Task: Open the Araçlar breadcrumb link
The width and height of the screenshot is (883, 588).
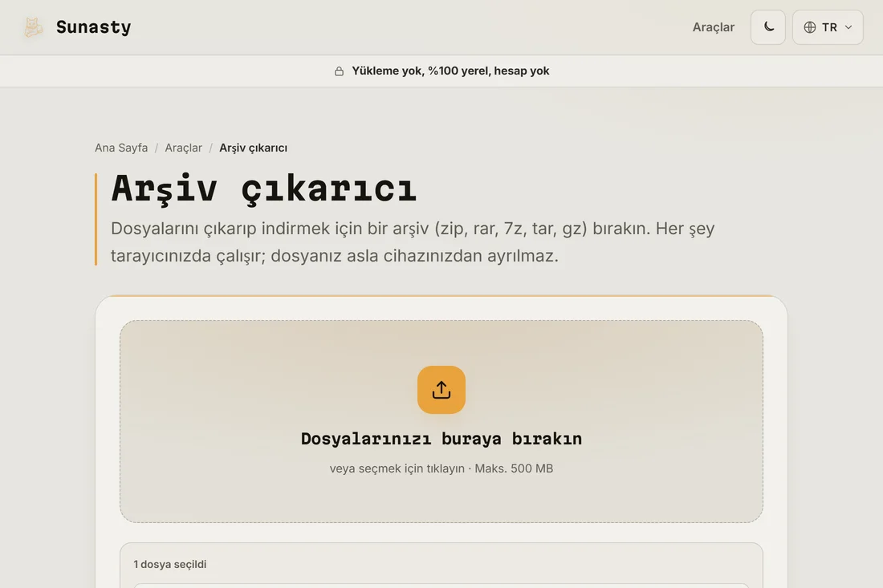Action: [183, 148]
